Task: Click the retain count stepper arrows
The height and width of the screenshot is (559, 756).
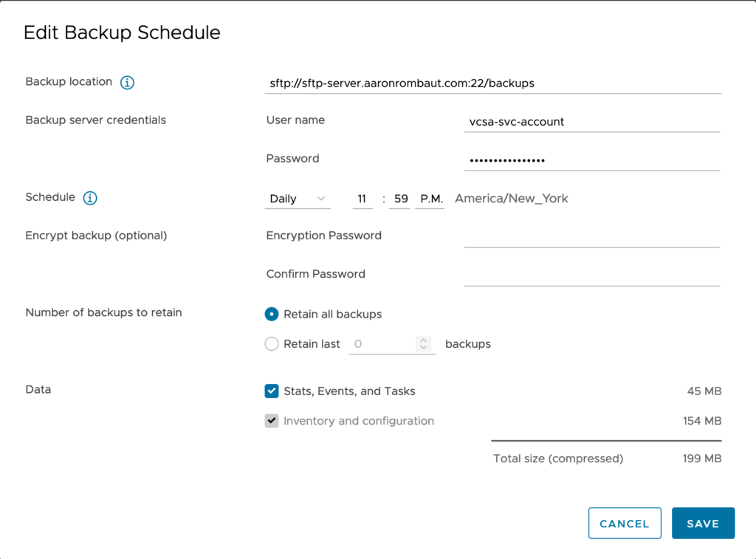Action: (x=423, y=344)
